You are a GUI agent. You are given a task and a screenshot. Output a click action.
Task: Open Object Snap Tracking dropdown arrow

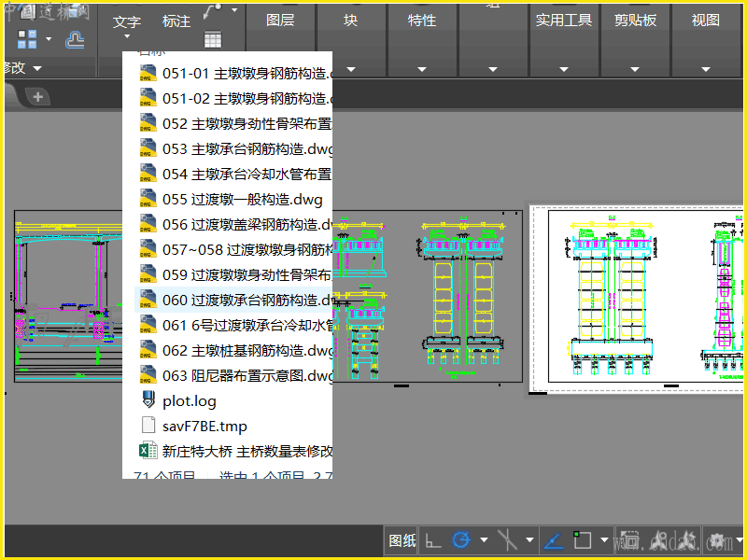click(529, 540)
